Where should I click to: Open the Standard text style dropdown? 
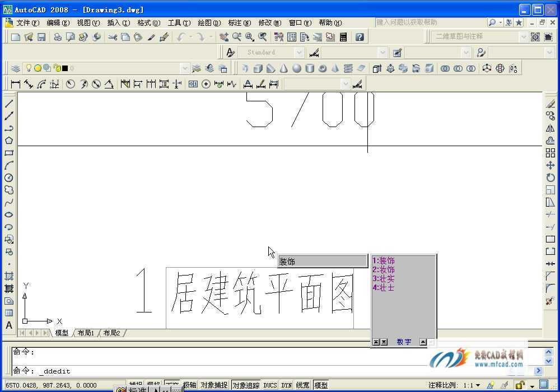(x=299, y=53)
